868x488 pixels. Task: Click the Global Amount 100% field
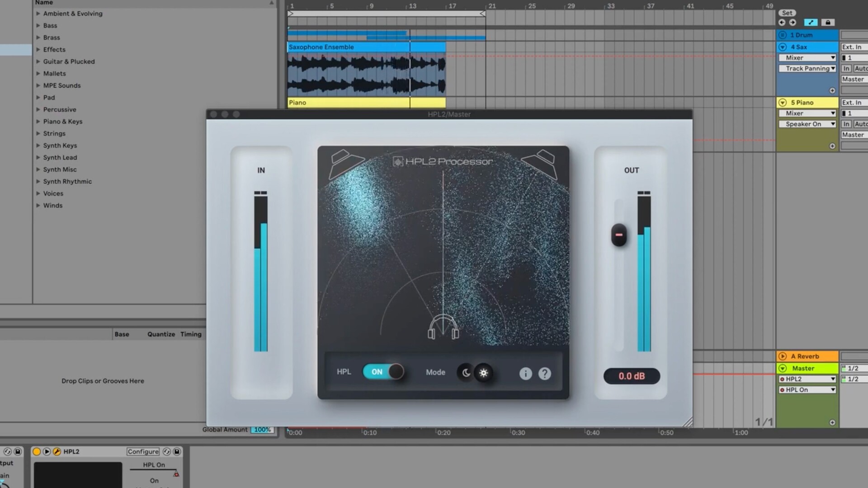(262, 430)
